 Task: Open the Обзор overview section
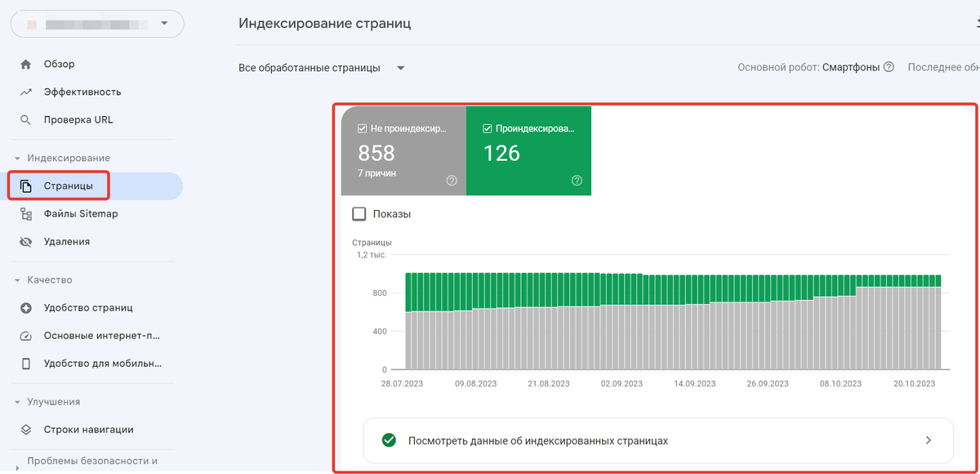click(x=60, y=63)
